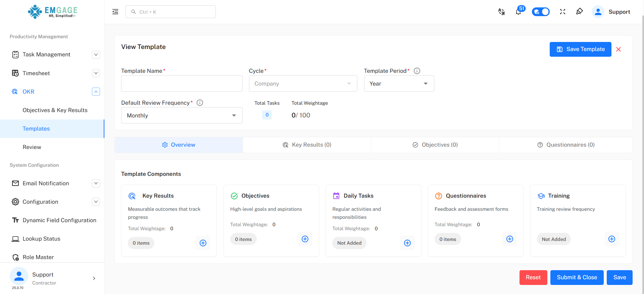Switch to the Key Results tab
Viewport: 644px width, 294px height.
point(307,145)
